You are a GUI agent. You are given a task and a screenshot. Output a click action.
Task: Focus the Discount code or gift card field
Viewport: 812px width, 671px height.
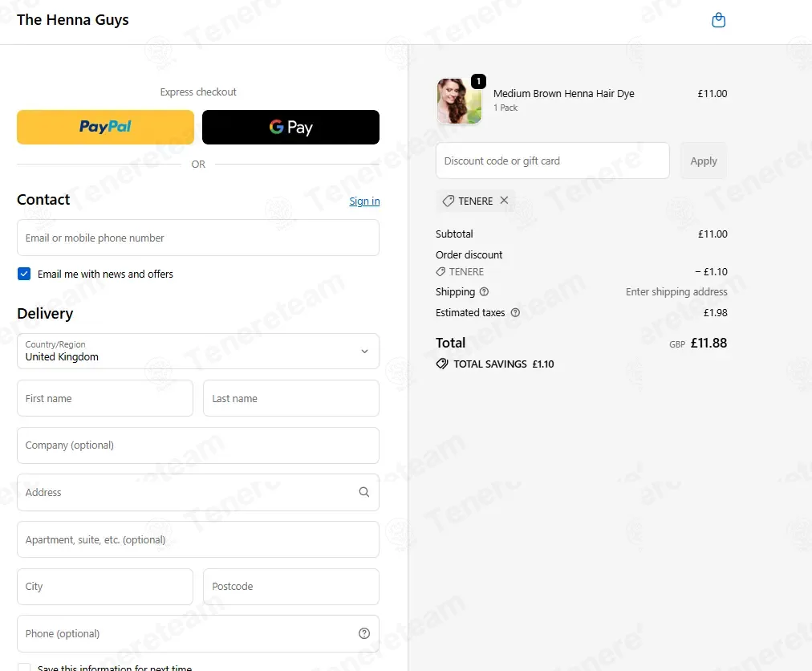tap(553, 161)
